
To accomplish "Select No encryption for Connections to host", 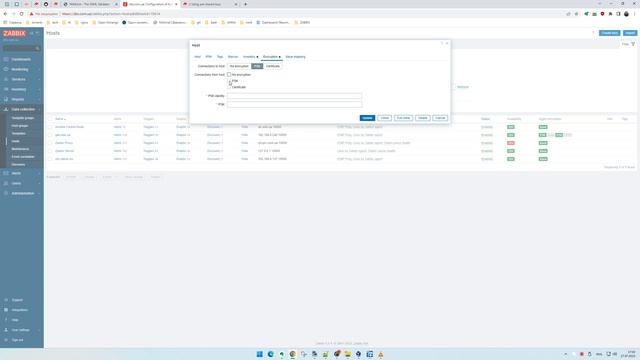I will click(239, 66).
